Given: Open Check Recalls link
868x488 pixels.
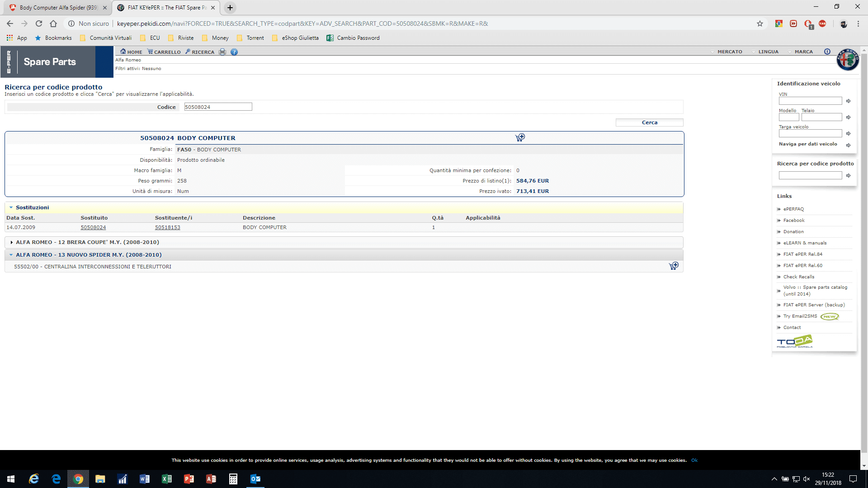Looking at the screenshot, I should [799, 277].
